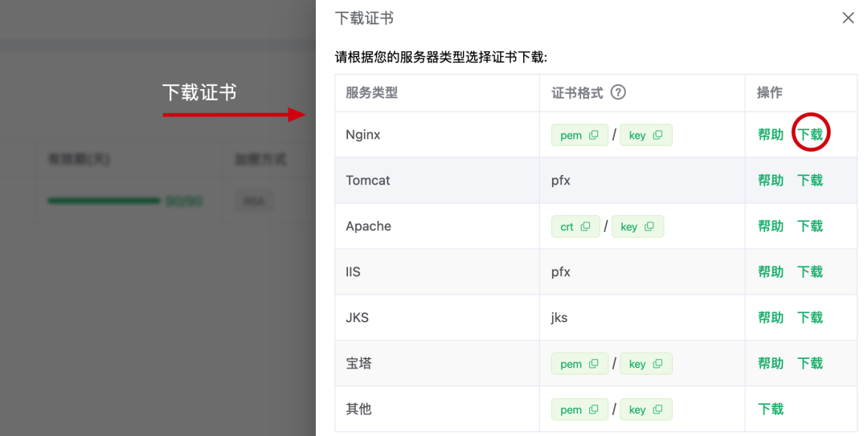The width and height of the screenshot is (868, 436).
Task: Click the blurred RSA tag behind dialog
Action: click(254, 202)
